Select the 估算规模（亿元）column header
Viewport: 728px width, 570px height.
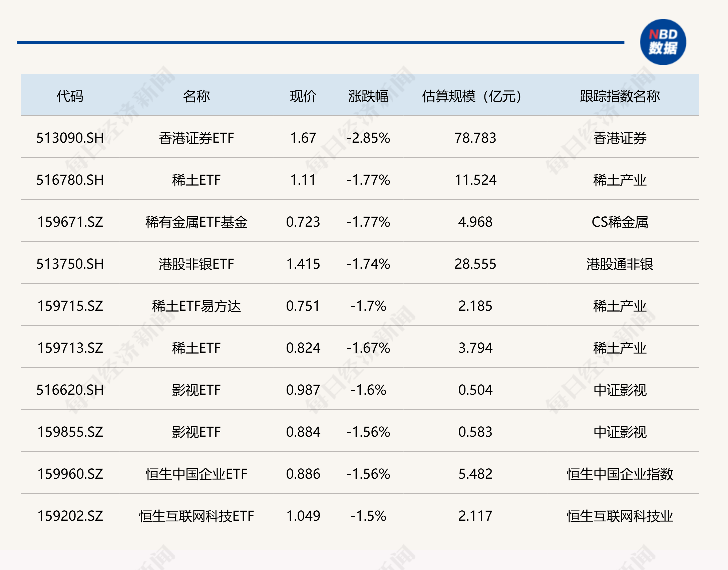point(471,95)
